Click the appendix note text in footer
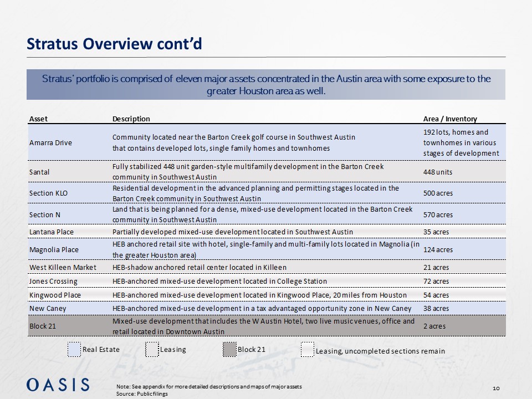 (x=209, y=386)
